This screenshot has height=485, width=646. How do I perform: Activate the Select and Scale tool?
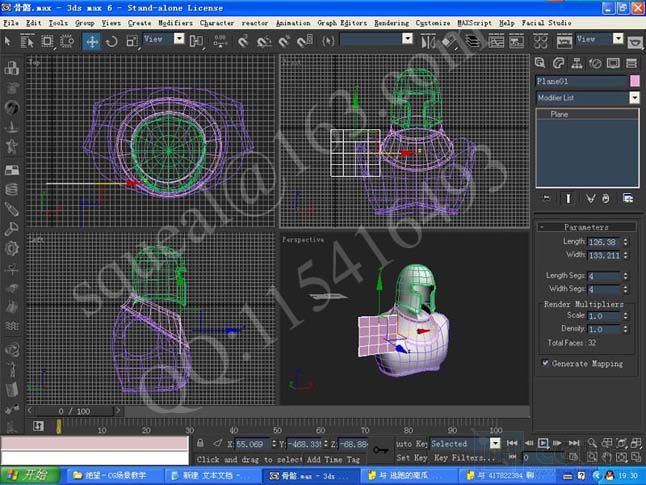tap(131, 41)
